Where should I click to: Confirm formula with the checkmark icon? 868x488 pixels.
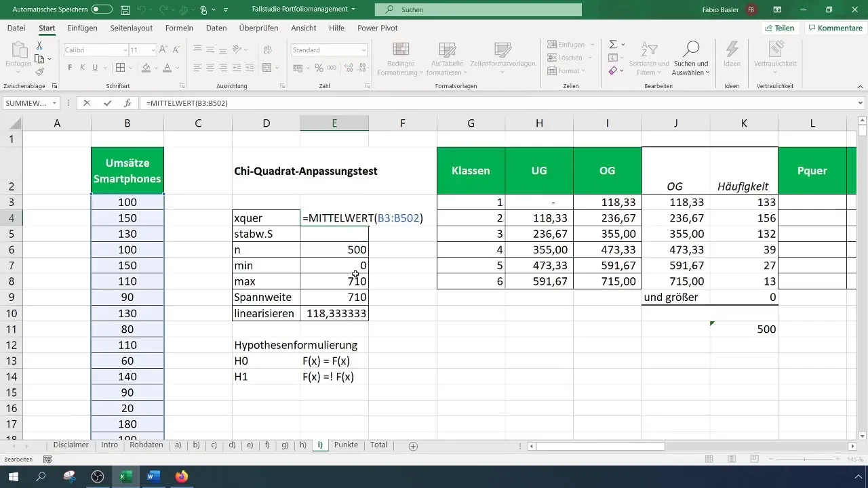click(x=107, y=103)
